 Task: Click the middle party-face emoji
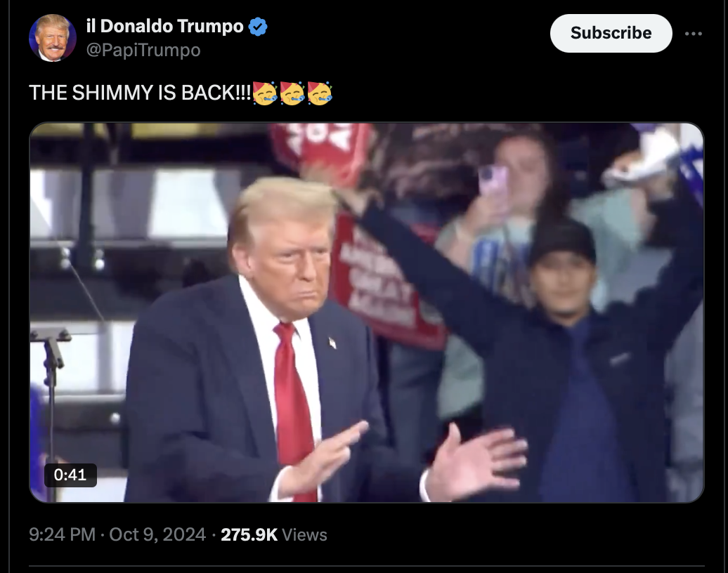(292, 93)
